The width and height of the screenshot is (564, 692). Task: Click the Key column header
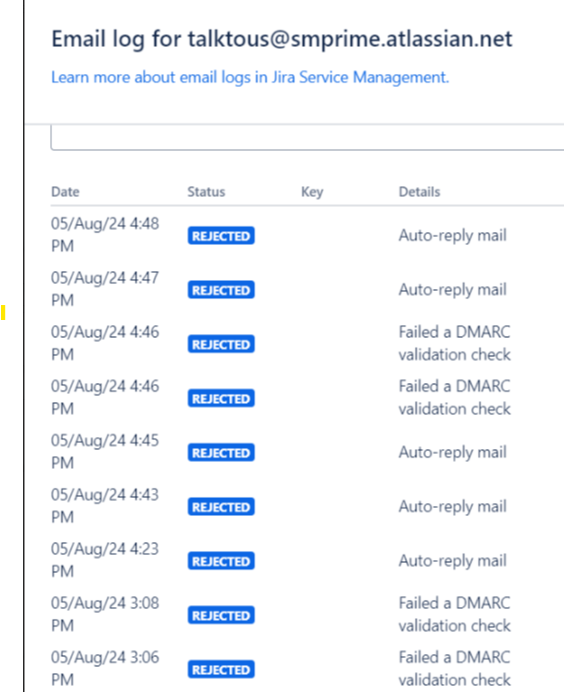tap(312, 192)
